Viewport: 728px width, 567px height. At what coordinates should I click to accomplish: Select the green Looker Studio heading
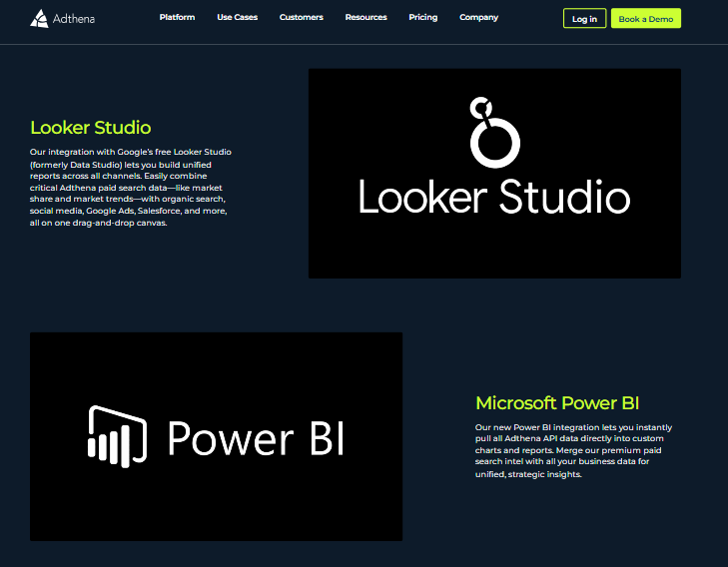coord(91,128)
